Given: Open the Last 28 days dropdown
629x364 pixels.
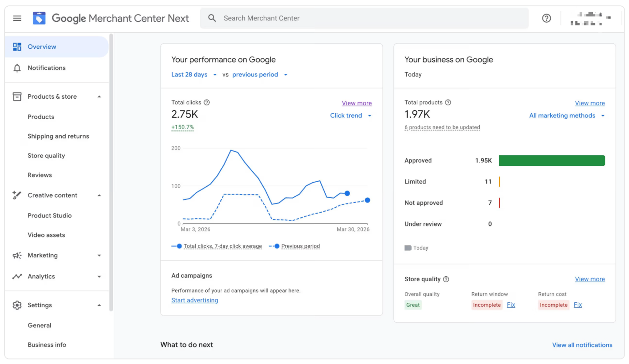Looking at the screenshot, I should click(194, 75).
